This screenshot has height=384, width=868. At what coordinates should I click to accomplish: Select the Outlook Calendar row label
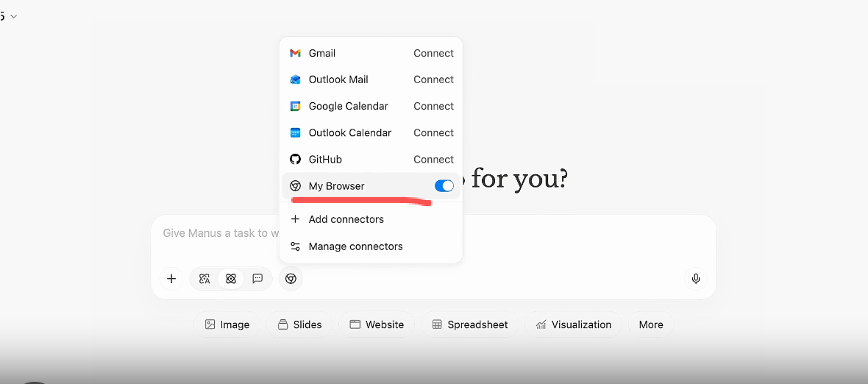coord(350,133)
